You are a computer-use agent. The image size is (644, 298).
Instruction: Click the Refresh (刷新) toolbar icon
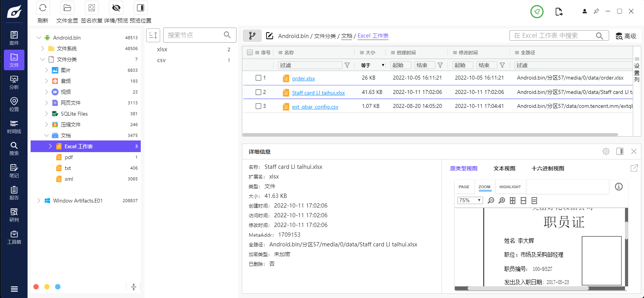[43, 8]
